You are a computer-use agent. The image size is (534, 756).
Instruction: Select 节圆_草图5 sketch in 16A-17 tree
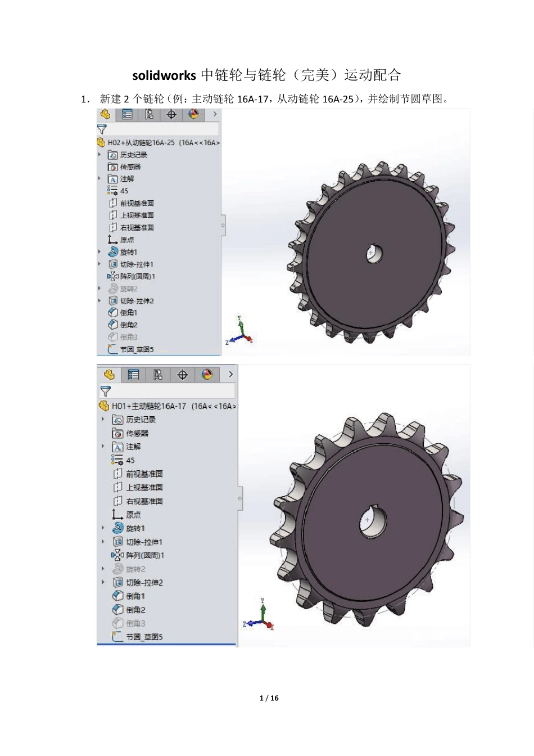137,637
